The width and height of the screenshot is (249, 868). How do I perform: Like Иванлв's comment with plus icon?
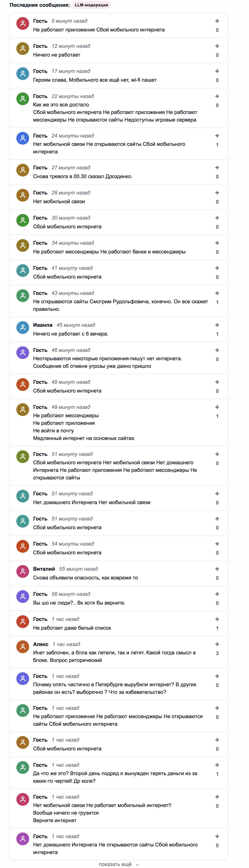tap(217, 325)
